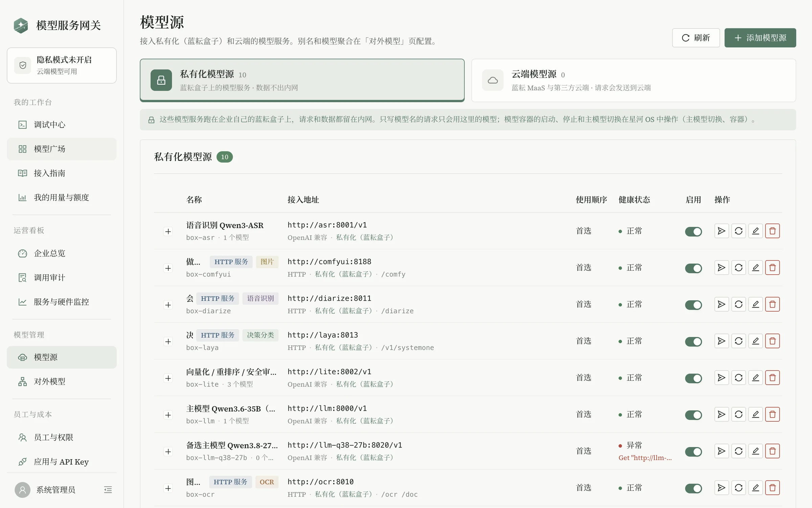Expand the box-llm Qwen3.6-35B row
812x508 pixels.
click(x=168, y=415)
